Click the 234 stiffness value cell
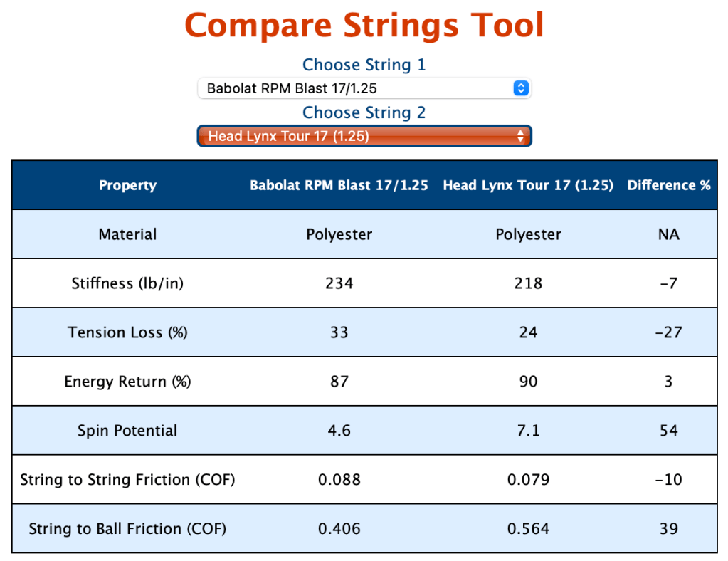This screenshot has height=561, width=728. click(x=339, y=283)
